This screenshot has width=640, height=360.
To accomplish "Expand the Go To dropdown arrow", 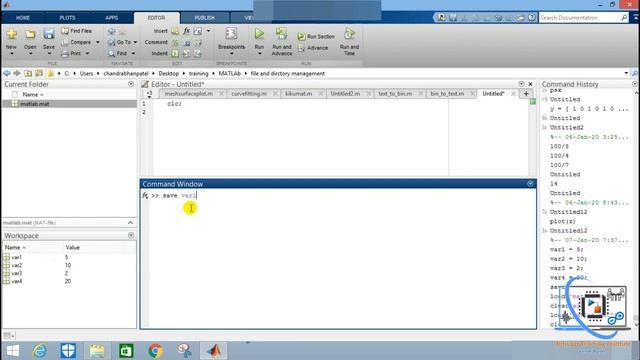I will [136, 42].
